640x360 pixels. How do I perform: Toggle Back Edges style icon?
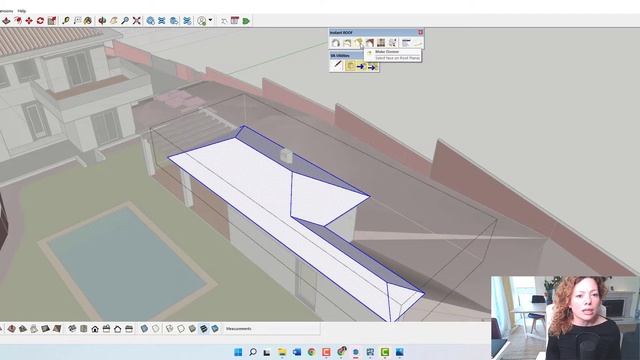(156, 329)
